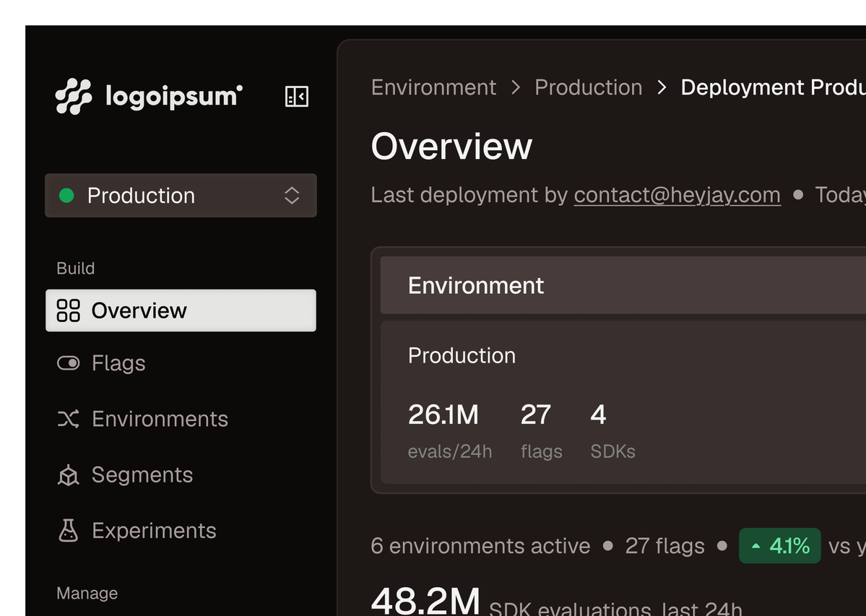
Task: Click the Overview grid icon
Action: click(69, 311)
